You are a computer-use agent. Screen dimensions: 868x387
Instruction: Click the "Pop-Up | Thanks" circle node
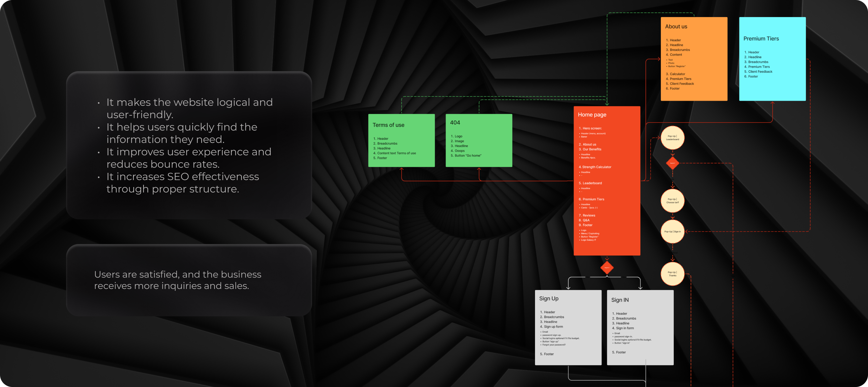pos(672,274)
